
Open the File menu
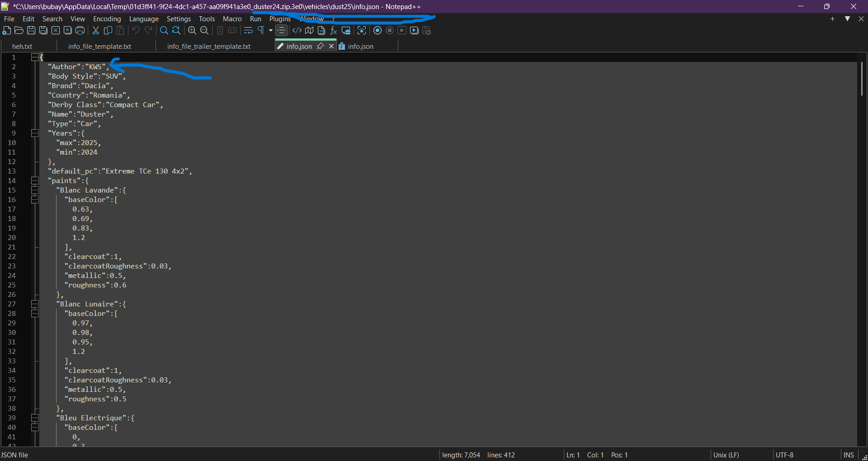click(9, 19)
